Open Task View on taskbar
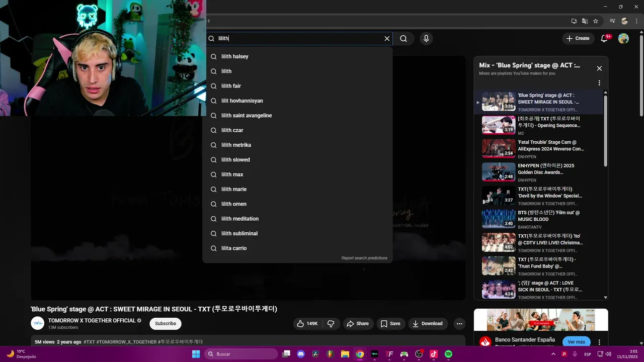 coord(286,354)
